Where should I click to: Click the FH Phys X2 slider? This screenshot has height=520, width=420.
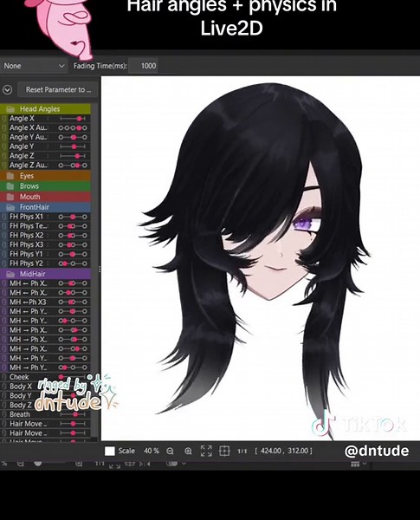(73, 236)
